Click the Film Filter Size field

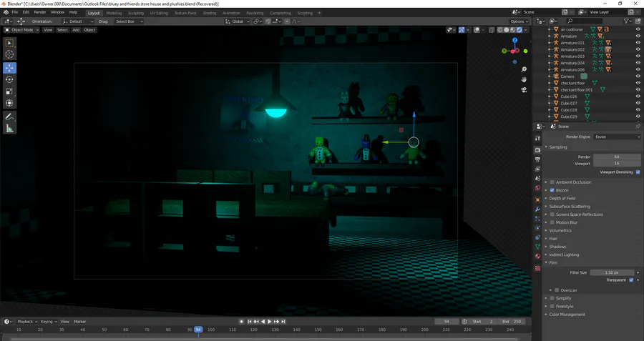(612, 272)
